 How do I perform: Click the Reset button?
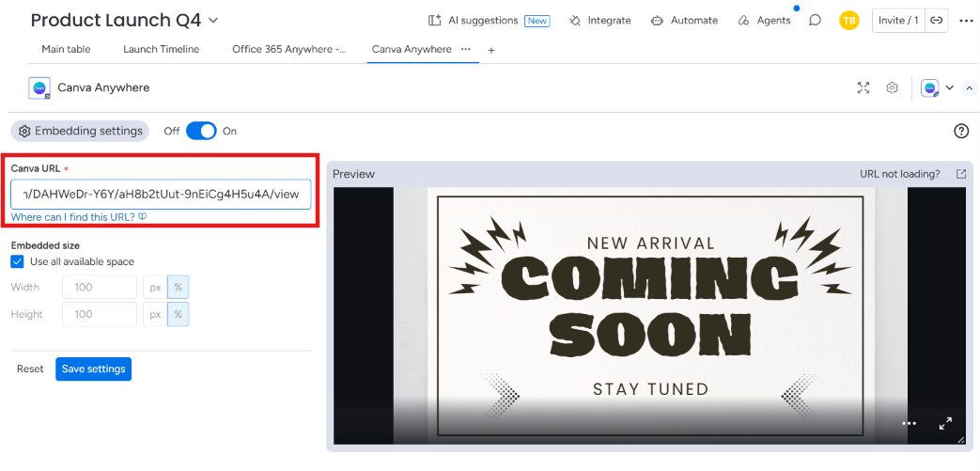30,369
